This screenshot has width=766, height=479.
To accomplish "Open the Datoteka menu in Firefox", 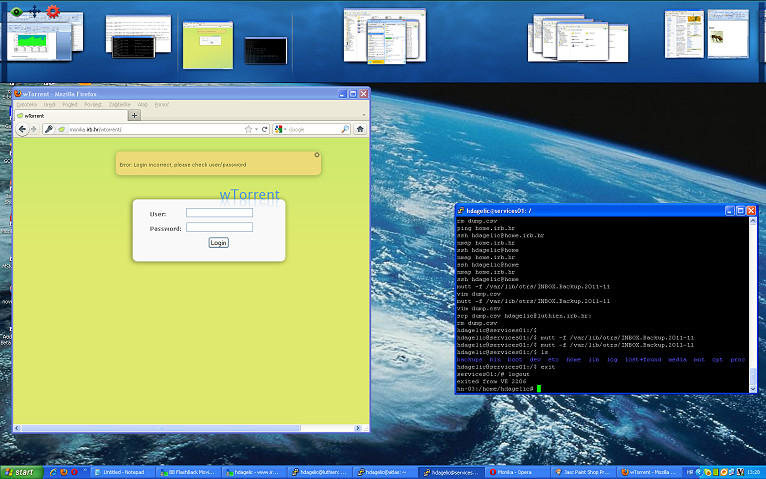I will coord(26,104).
